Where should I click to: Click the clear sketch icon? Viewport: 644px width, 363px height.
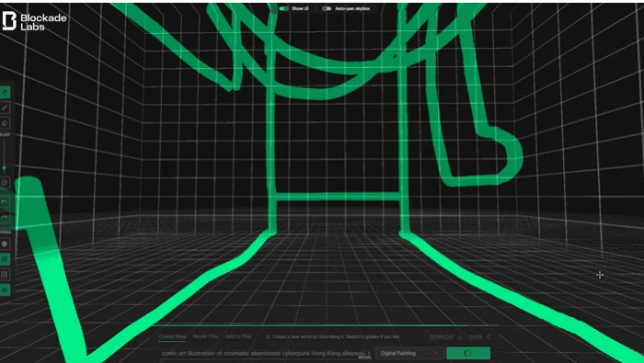(x=5, y=183)
